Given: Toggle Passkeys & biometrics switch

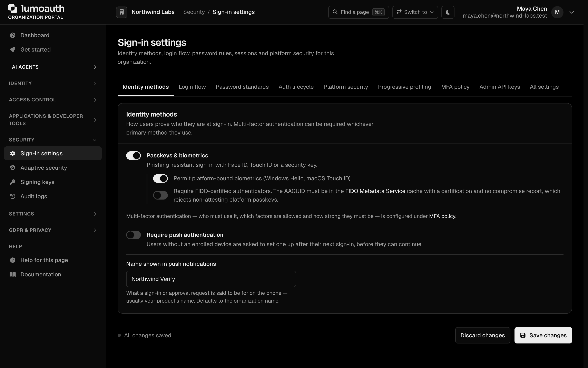Looking at the screenshot, I should point(133,156).
